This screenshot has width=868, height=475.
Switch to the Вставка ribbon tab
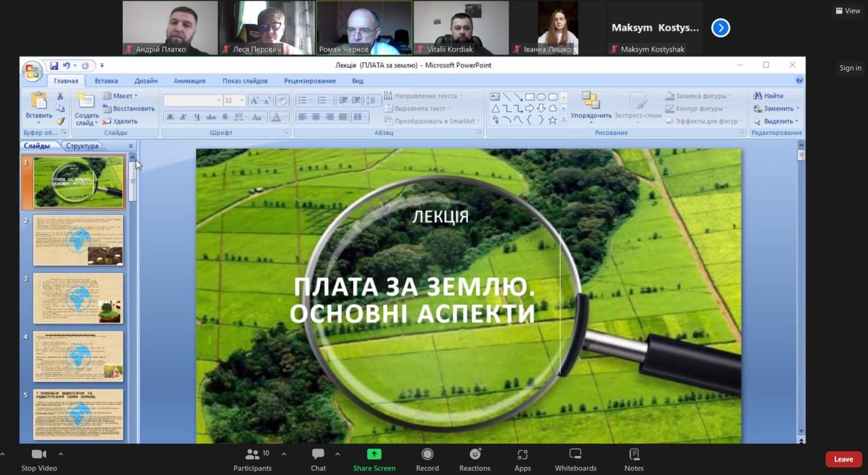[106, 81]
